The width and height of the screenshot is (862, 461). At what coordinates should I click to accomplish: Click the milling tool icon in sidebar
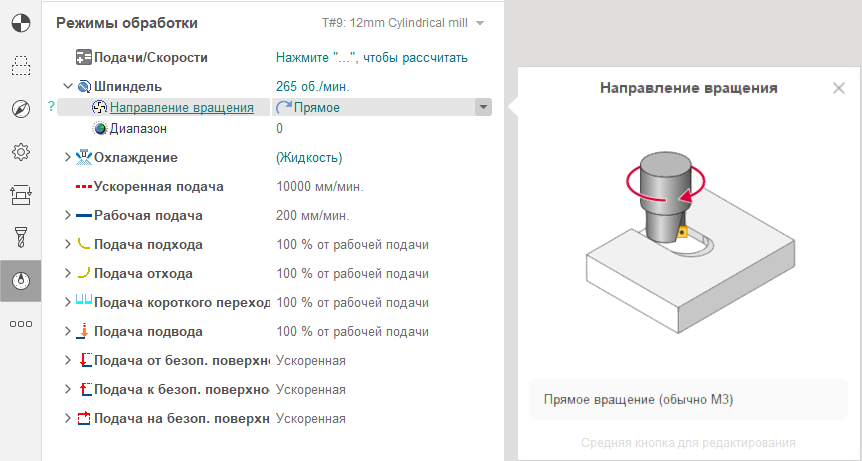coord(20,238)
